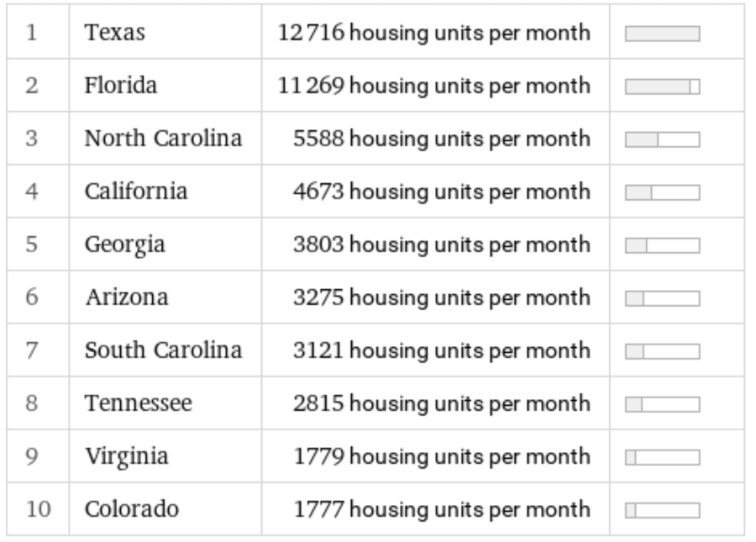Select the rank number 8 cell
This screenshot has height=542, width=756.
click(x=34, y=403)
